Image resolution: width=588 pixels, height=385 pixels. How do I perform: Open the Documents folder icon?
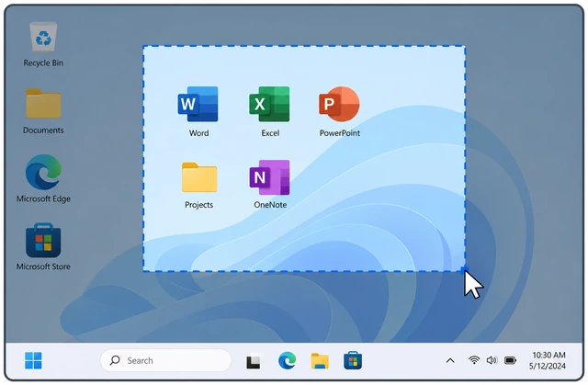pos(43,104)
